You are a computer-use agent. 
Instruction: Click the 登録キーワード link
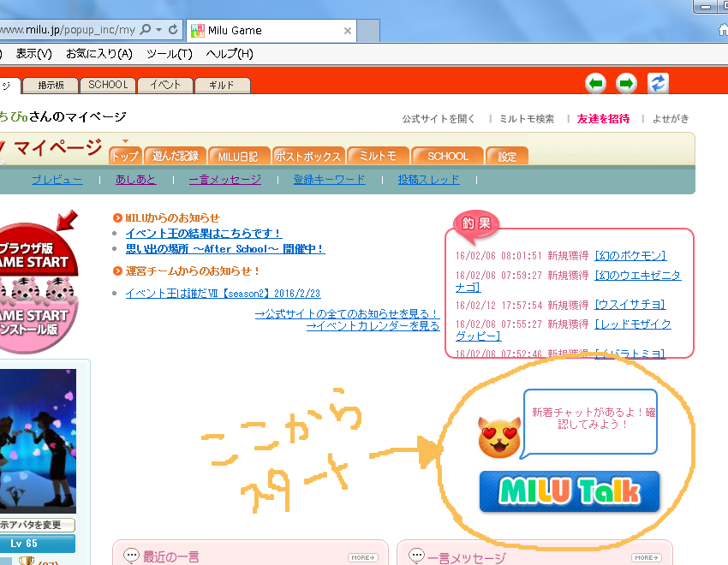tap(329, 180)
